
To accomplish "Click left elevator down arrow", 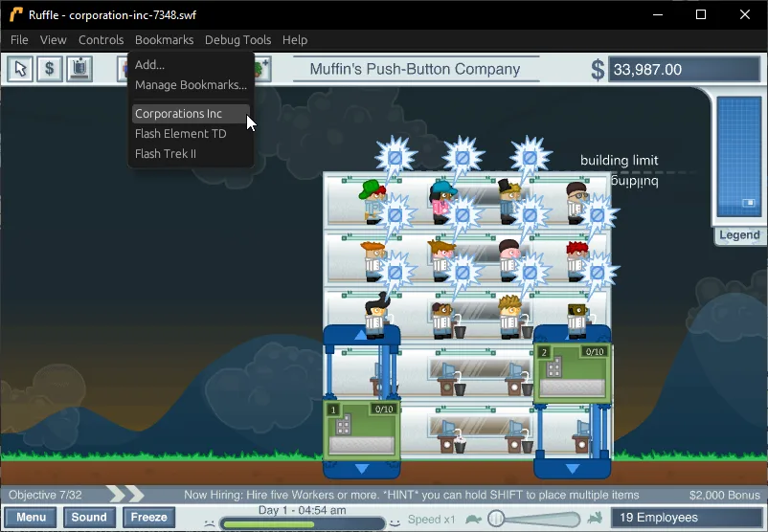I will (362, 469).
